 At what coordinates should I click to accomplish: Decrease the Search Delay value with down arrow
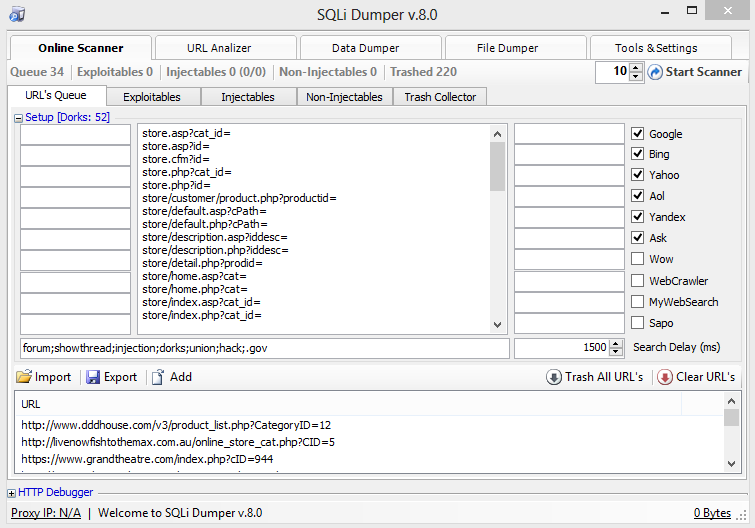tap(616, 352)
